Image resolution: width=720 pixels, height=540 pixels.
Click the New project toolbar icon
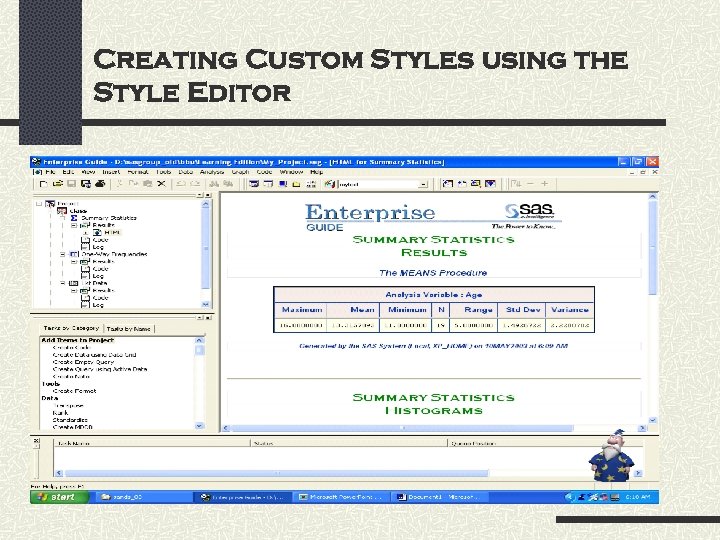[43, 184]
